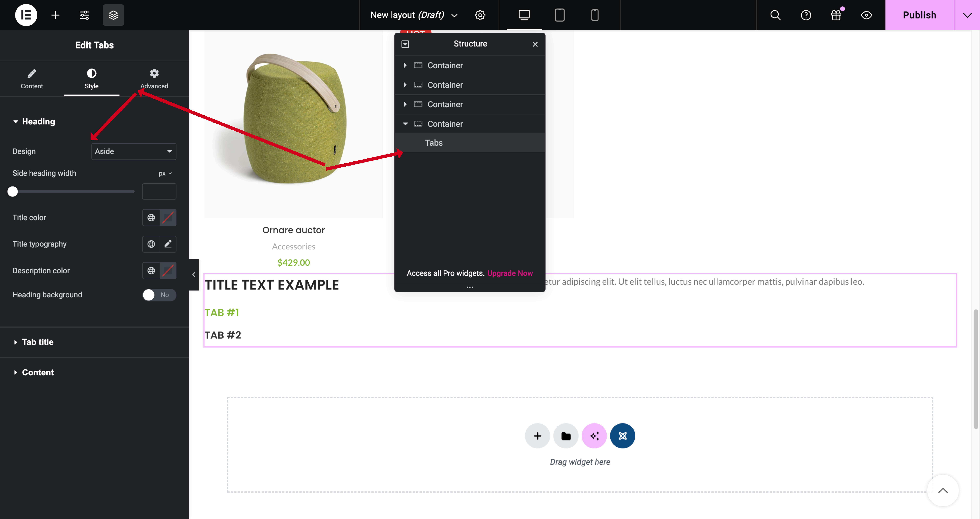980x519 pixels.
Task: Toggle collapse-all icon in Structure panel
Action: click(x=405, y=44)
